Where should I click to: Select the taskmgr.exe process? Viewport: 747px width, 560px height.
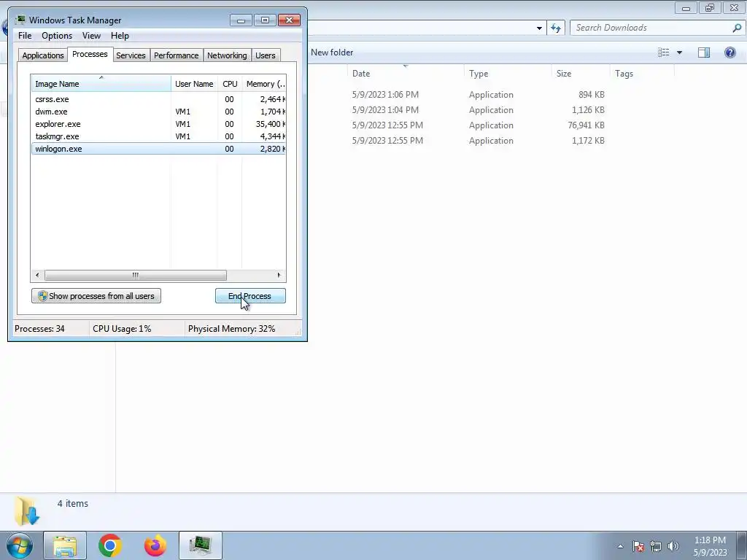click(x=158, y=136)
